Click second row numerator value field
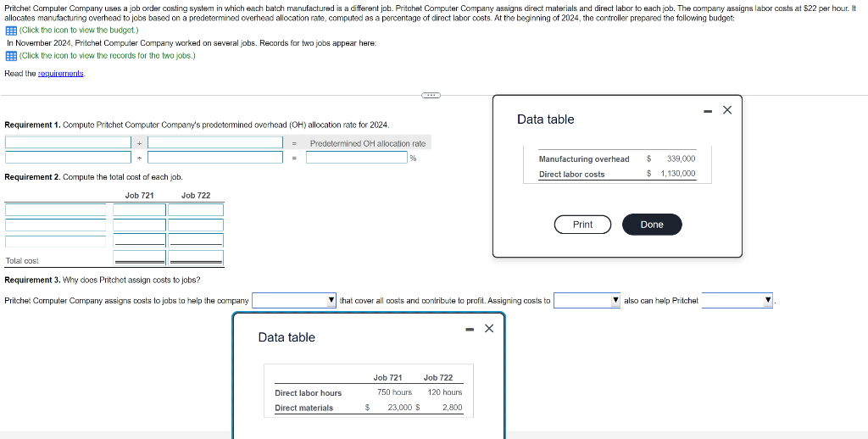The width and height of the screenshot is (868, 439). (x=68, y=158)
